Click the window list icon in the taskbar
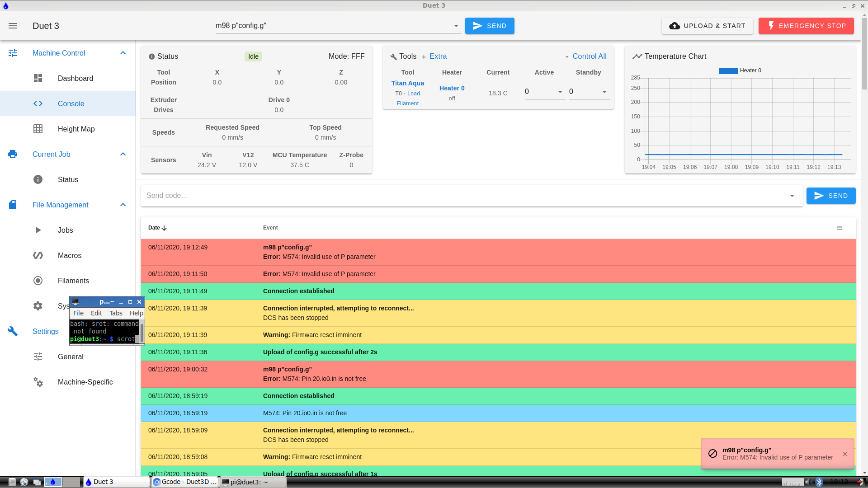Screen dimensions: 868x488 (37, 482)
